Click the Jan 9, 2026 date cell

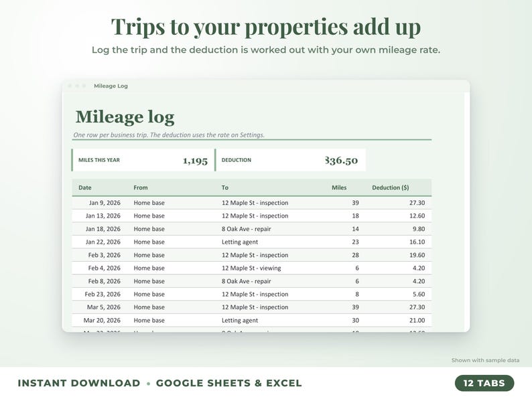click(105, 203)
